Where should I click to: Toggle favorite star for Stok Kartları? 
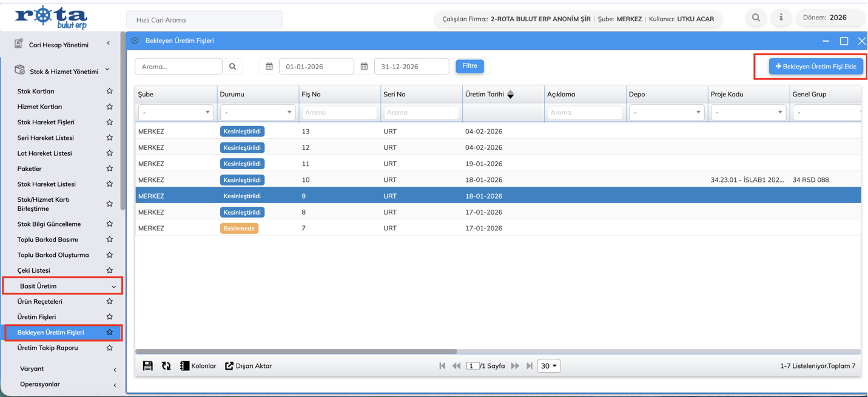[110, 92]
